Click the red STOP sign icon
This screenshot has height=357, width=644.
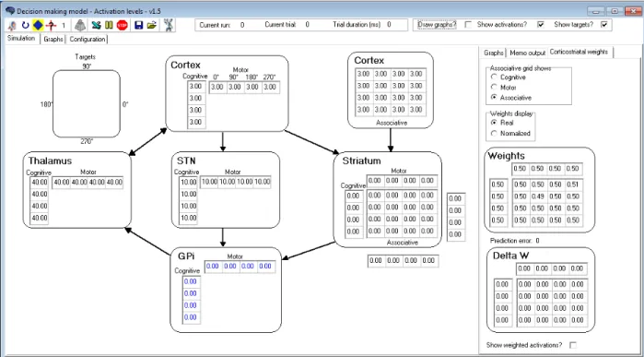pyautogui.click(x=122, y=26)
